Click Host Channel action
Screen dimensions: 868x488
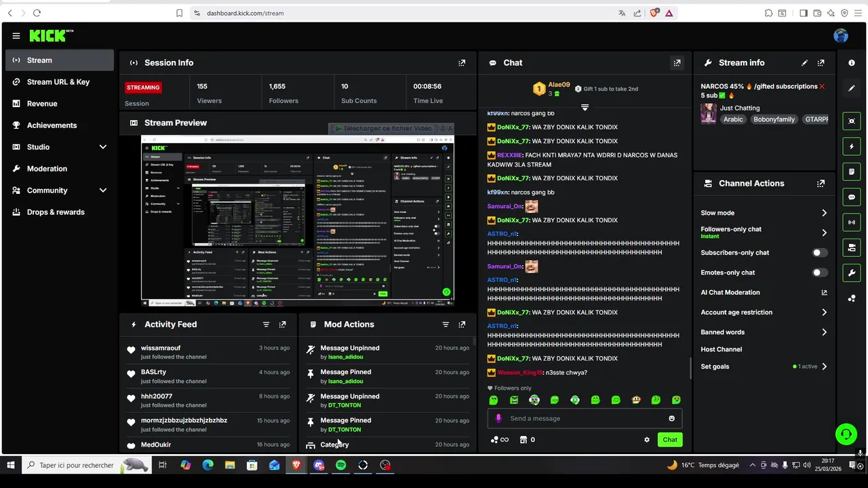coord(721,350)
